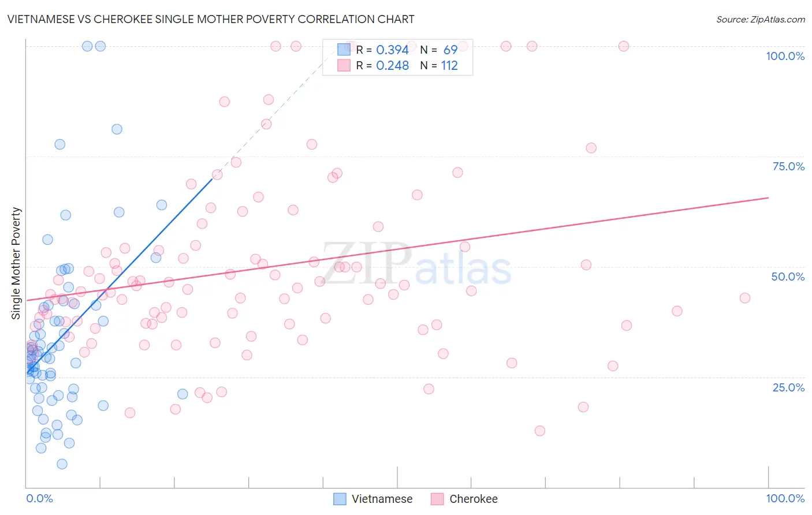The width and height of the screenshot is (812, 515).
Task: Click the ZIPatlas watermark in chart center
Action: (x=416, y=264)
